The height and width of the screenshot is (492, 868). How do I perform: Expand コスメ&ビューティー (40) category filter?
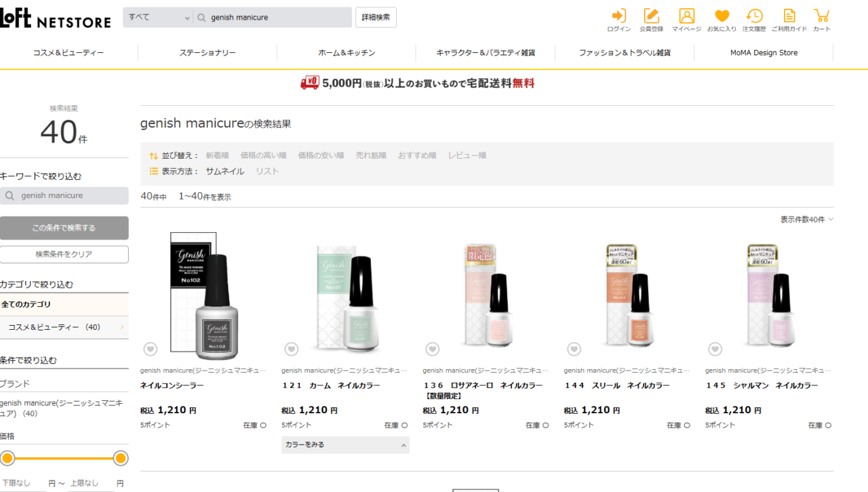(x=64, y=327)
